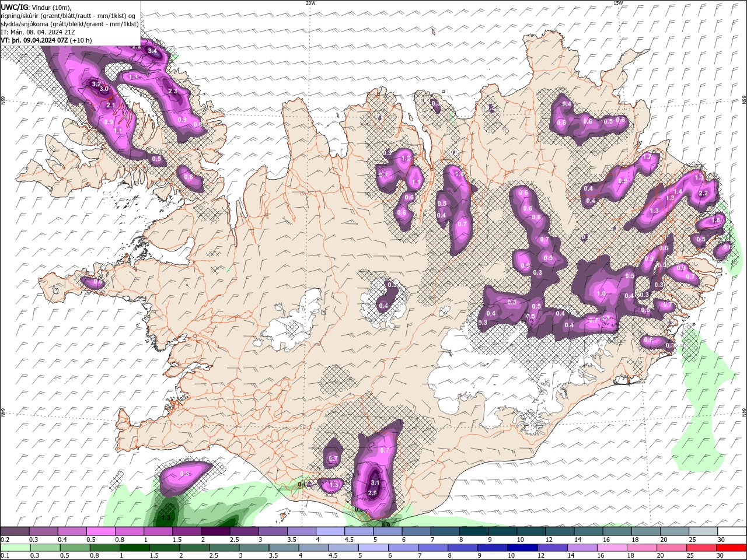Select the '1.0' value in the southeast highlands patch
The width and height of the screenshot is (747, 560).
[602, 294]
